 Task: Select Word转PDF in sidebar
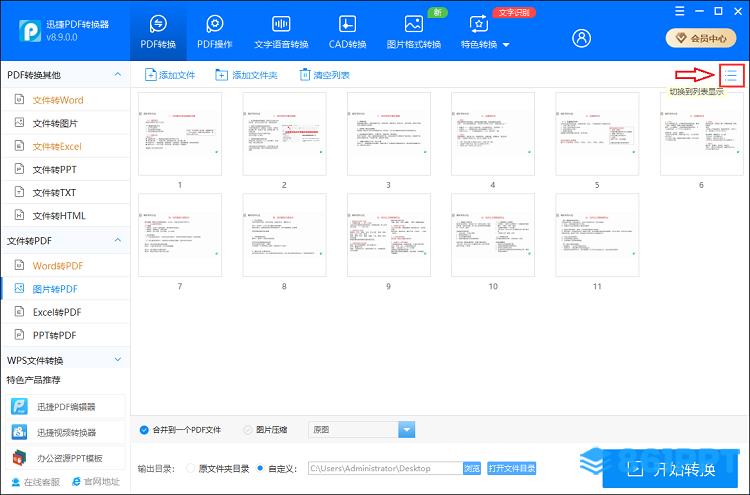coord(66,265)
